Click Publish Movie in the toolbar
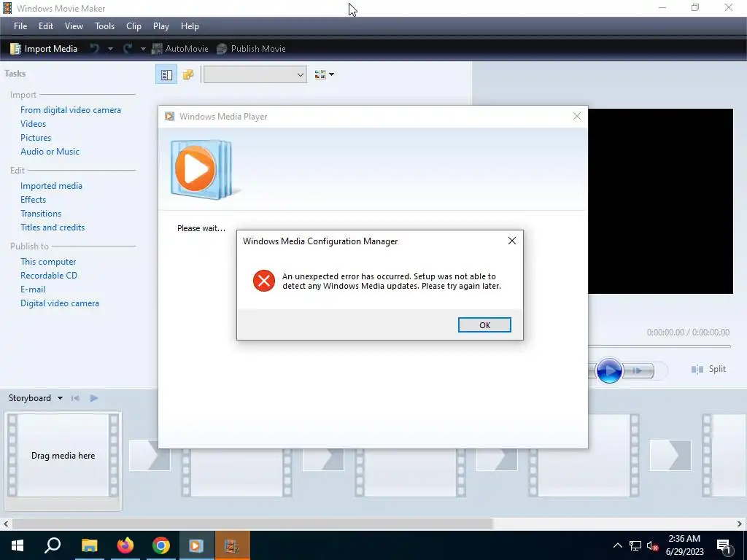747x560 pixels. coord(251,49)
